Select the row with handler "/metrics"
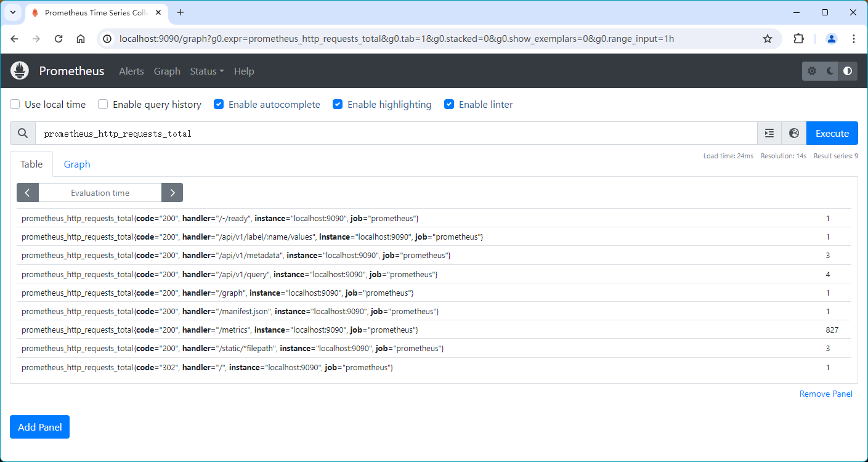 (434, 330)
